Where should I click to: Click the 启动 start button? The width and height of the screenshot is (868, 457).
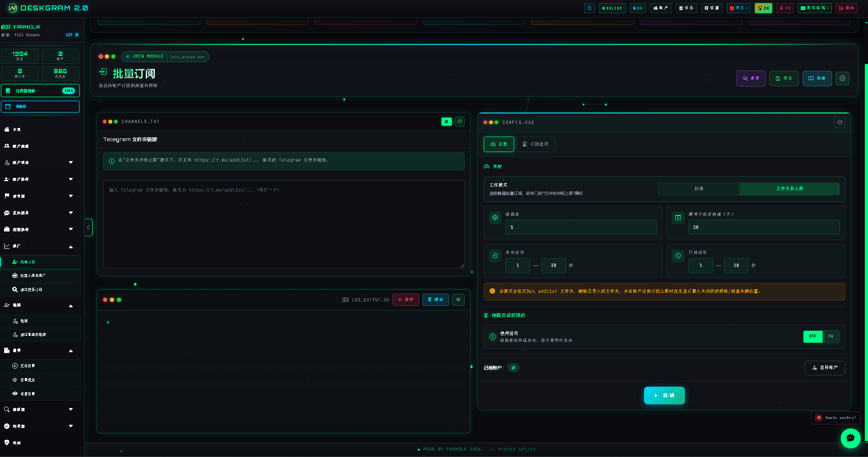tap(665, 395)
